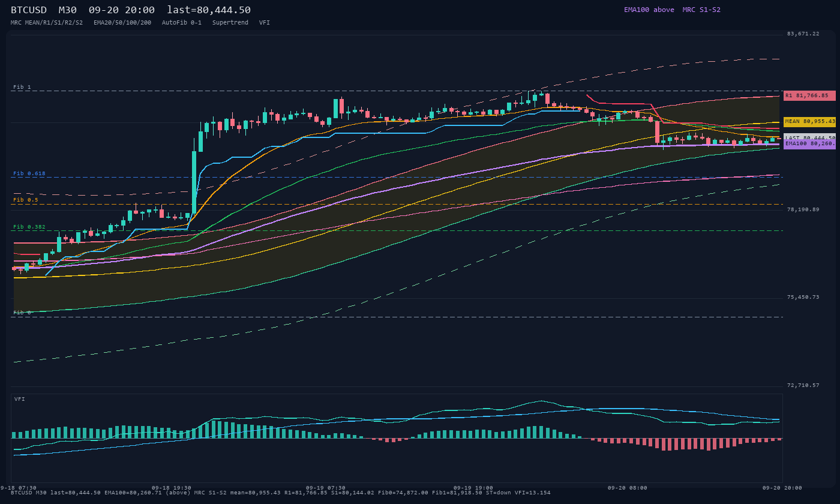Click the 09-19 19:00 time axis label
Screen dimensions: 840x504
coord(473,488)
